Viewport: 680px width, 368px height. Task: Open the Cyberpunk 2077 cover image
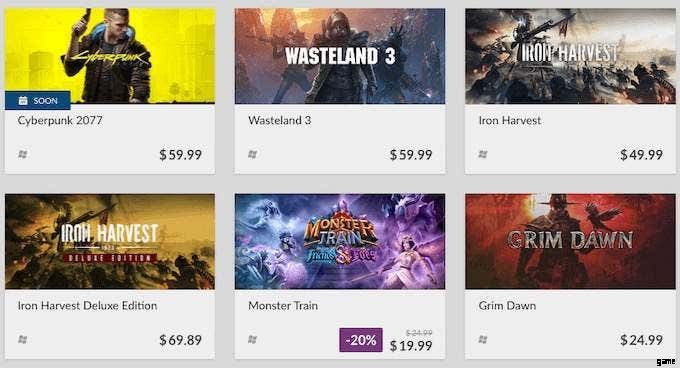(110, 56)
